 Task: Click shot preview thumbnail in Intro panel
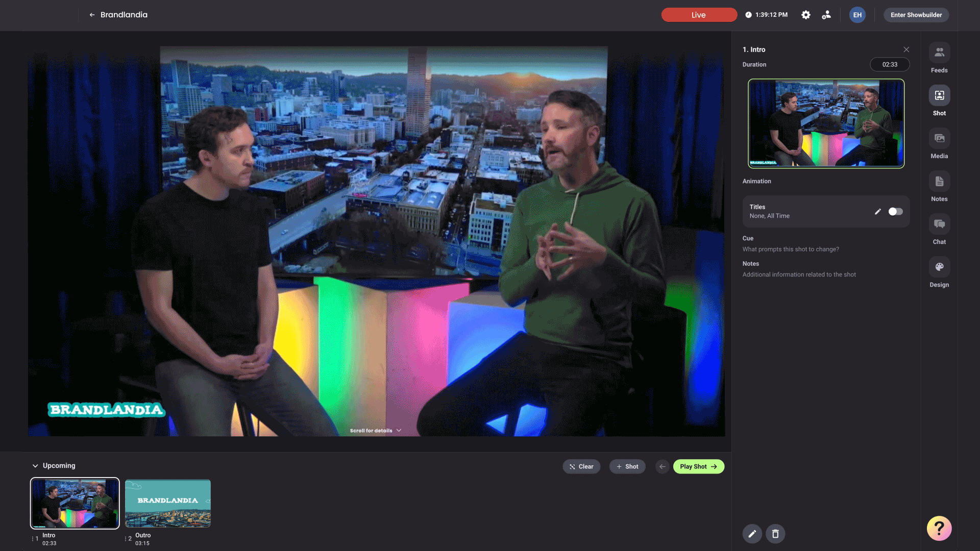tap(826, 123)
